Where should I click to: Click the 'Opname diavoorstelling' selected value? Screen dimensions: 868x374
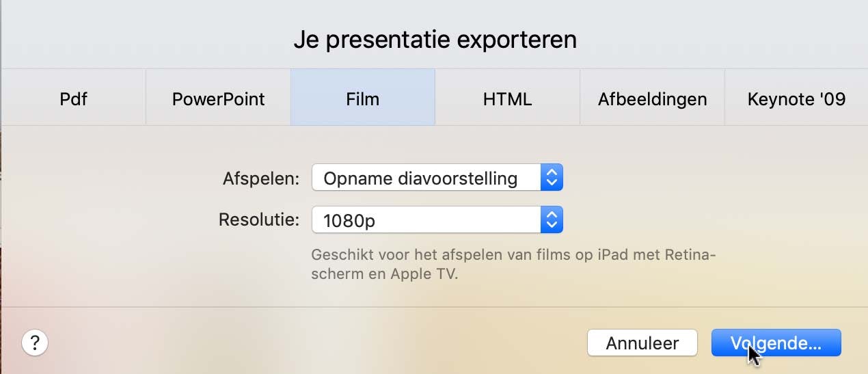420,179
